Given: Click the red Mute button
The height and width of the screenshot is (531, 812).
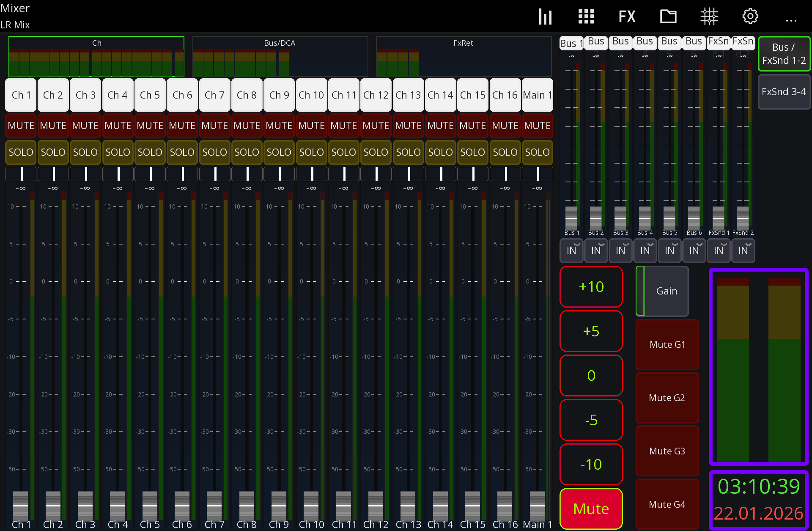Looking at the screenshot, I should 591,509.
